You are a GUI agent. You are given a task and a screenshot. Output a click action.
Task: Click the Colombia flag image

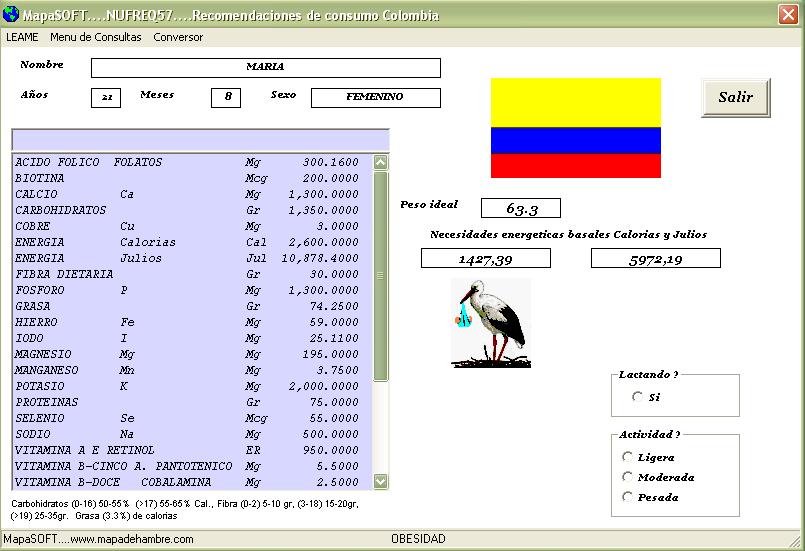pos(575,127)
